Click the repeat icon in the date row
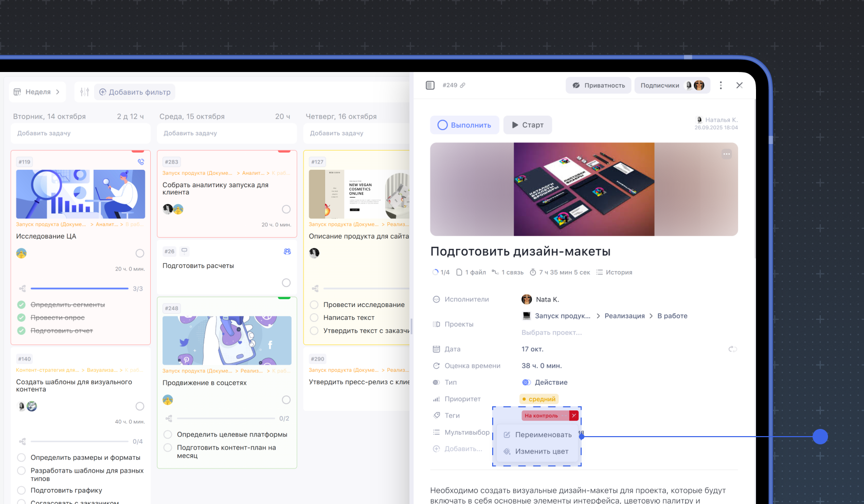 [732, 349]
